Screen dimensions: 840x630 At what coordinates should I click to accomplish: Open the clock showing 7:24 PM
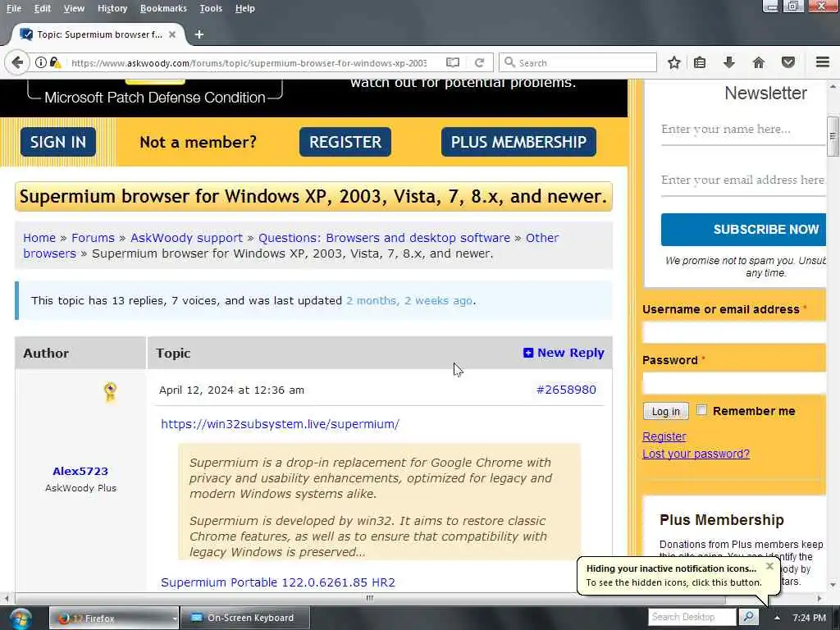click(x=809, y=618)
